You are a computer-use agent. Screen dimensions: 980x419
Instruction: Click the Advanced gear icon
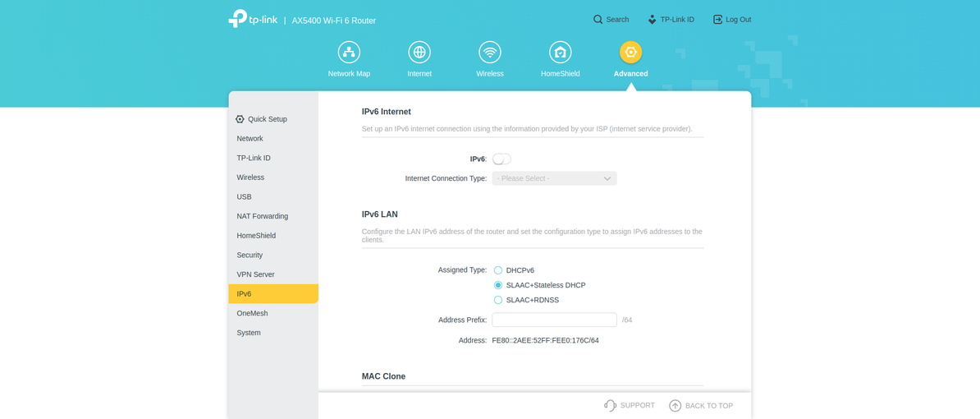coord(630,53)
